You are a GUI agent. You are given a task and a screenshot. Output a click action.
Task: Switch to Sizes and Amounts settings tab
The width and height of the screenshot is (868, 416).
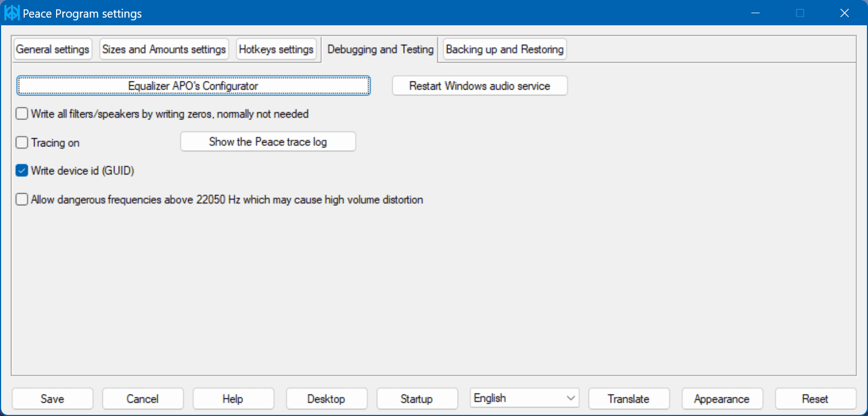pyautogui.click(x=164, y=50)
